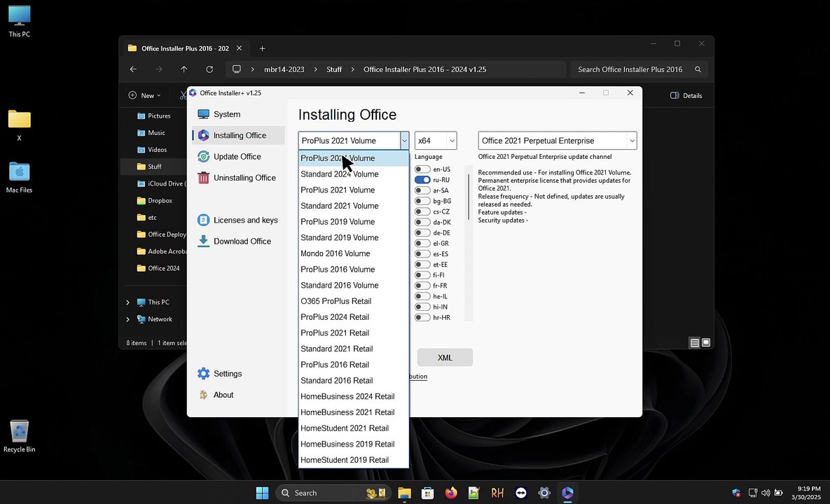The height and width of the screenshot is (504, 830).
Task: Click the Stuff breadcrumb in address bar
Action: [x=334, y=69]
